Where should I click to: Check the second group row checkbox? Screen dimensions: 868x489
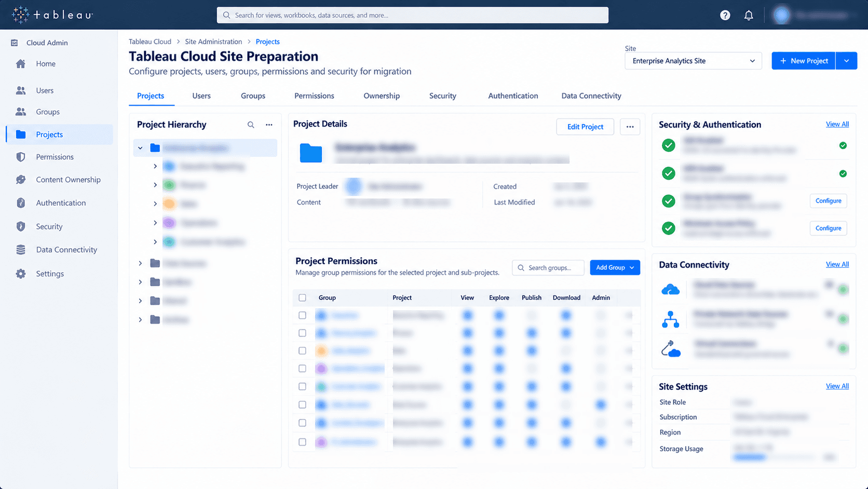click(302, 333)
